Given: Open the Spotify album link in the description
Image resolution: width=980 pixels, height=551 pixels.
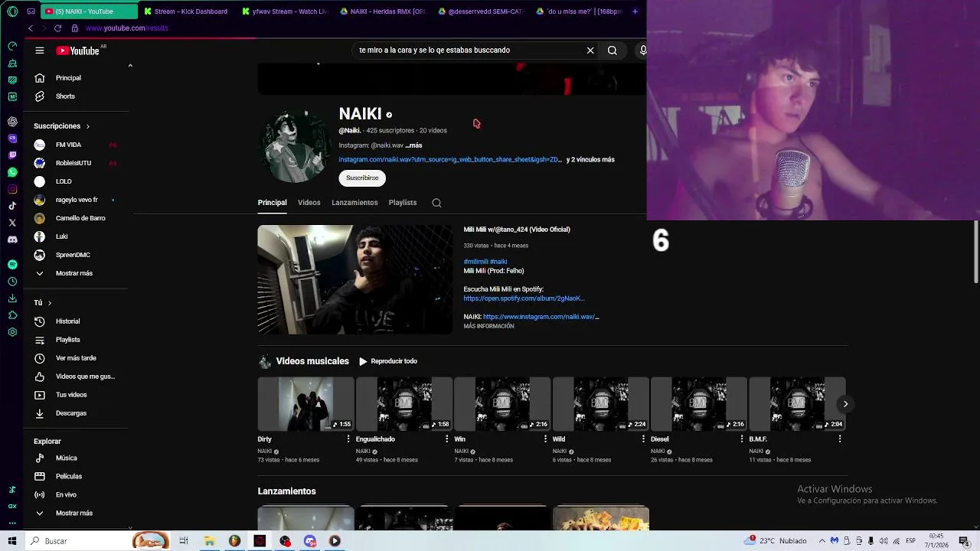Looking at the screenshot, I should tap(524, 298).
